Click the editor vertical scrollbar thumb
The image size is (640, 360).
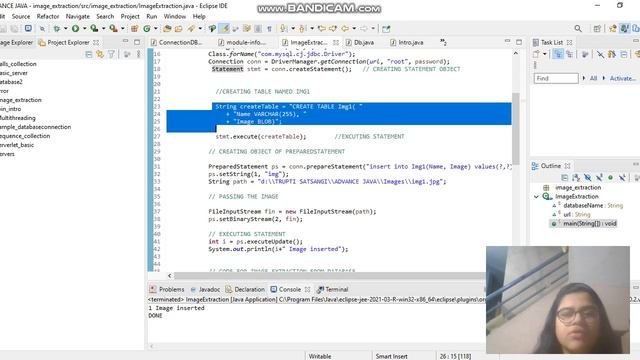coord(516,129)
